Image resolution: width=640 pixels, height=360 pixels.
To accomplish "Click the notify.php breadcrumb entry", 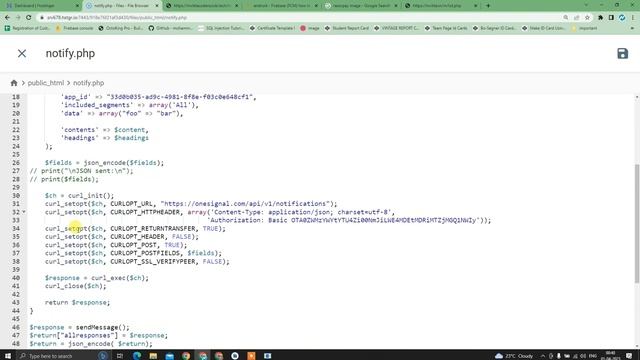I will coord(89,83).
